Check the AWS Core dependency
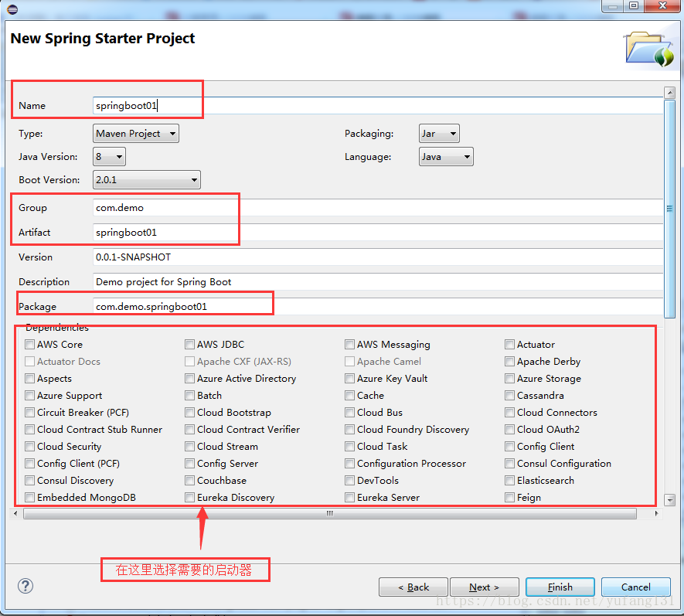This screenshot has height=616, width=684. (29, 344)
